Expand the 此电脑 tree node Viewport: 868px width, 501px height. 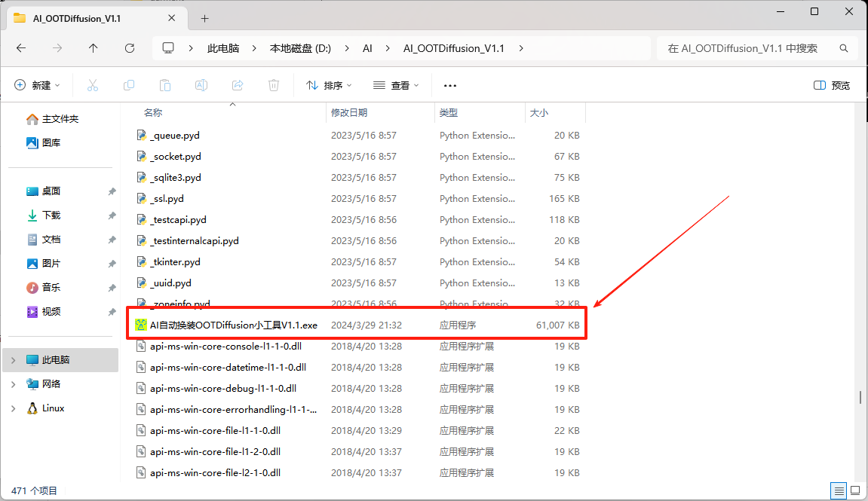[x=13, y=360]
